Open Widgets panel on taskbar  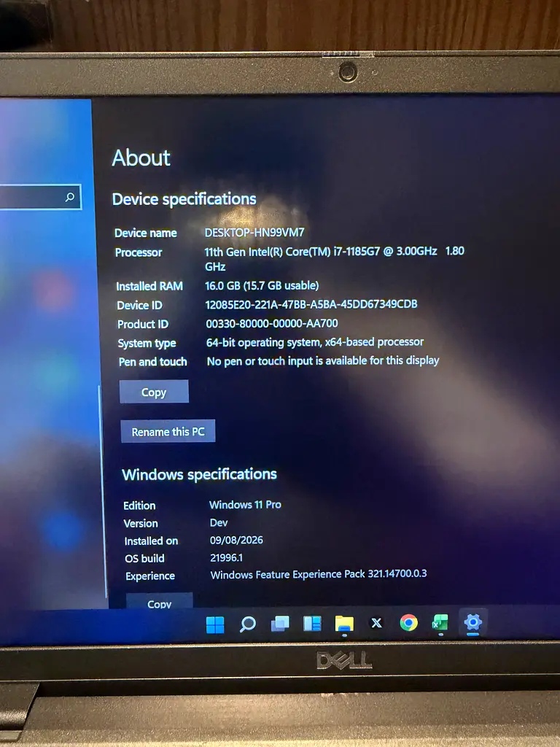coord(312,623)
